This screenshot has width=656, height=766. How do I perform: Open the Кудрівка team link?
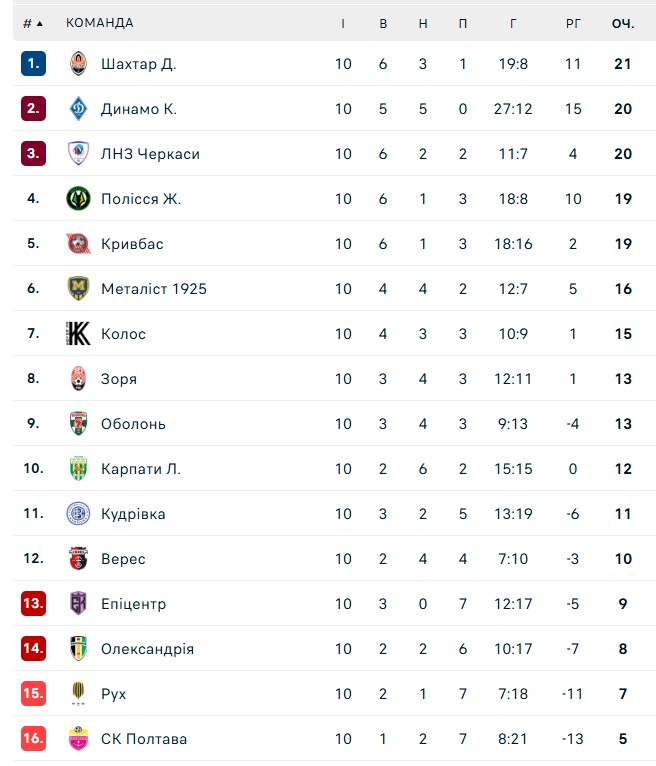pos(133,514)
